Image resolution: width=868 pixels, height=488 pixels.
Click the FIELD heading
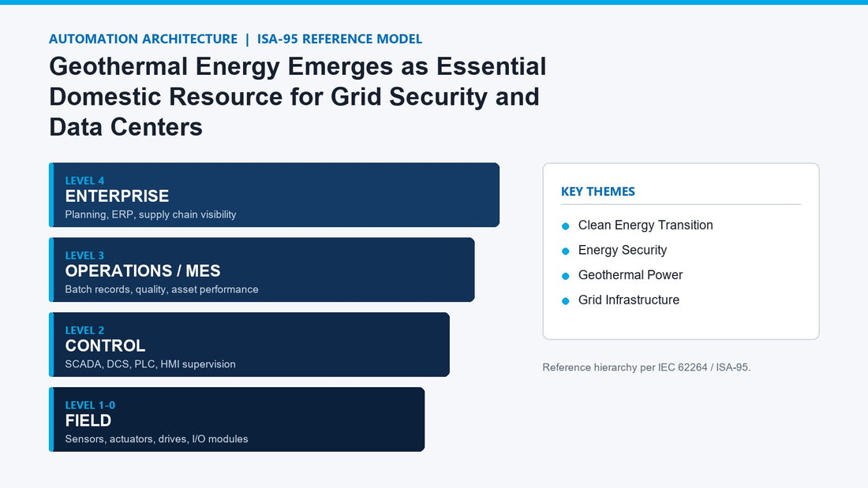click(88, 420)
